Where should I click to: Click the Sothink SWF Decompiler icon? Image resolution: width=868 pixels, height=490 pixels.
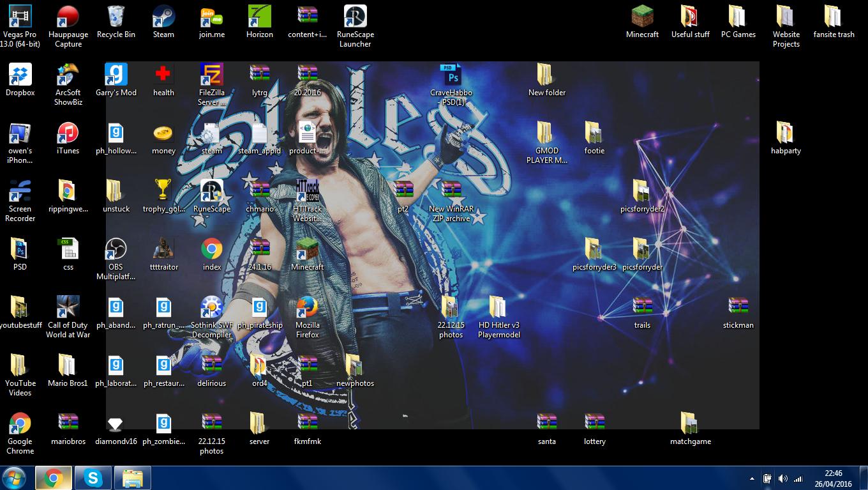pos(211,307)
